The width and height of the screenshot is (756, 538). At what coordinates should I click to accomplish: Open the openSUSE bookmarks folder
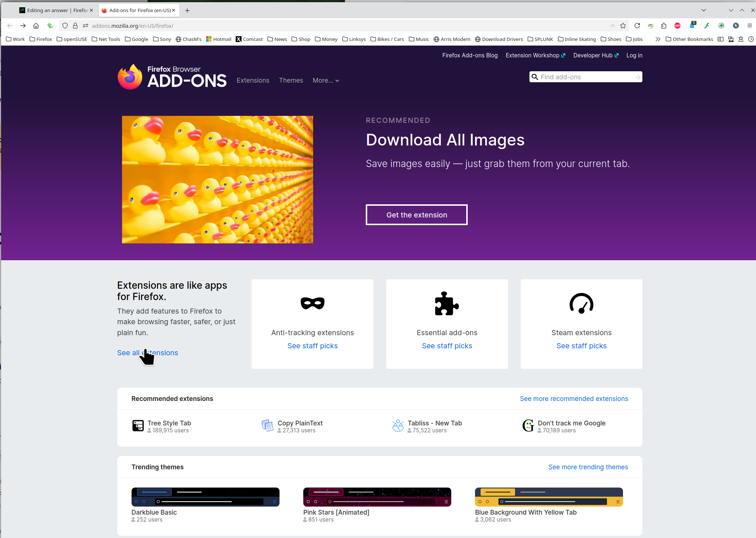[72, 39]
